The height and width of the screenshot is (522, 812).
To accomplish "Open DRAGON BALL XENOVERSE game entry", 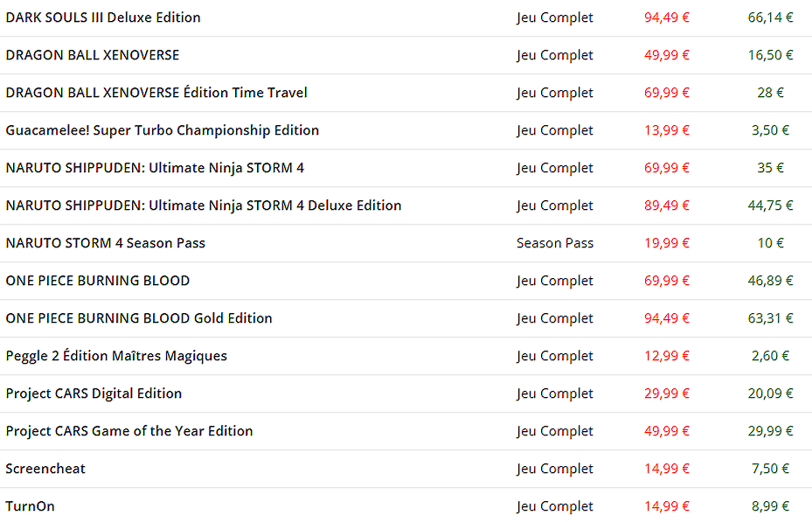I will (92, 55).
